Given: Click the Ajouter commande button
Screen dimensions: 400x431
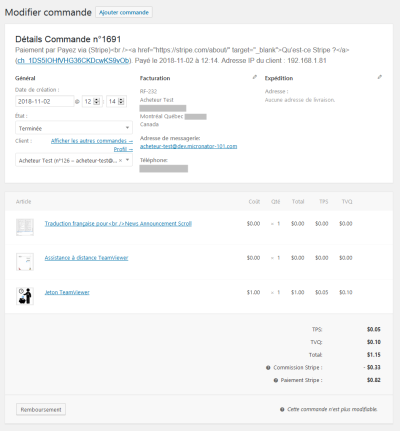Looking at the screenshot, I should 124,12.
